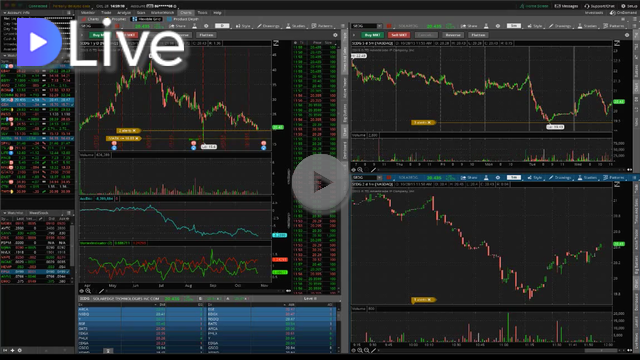Click the flask icon on the top-right chart toolbar
This screenshot has width=640, height=360.
click(x=486, y=26)
